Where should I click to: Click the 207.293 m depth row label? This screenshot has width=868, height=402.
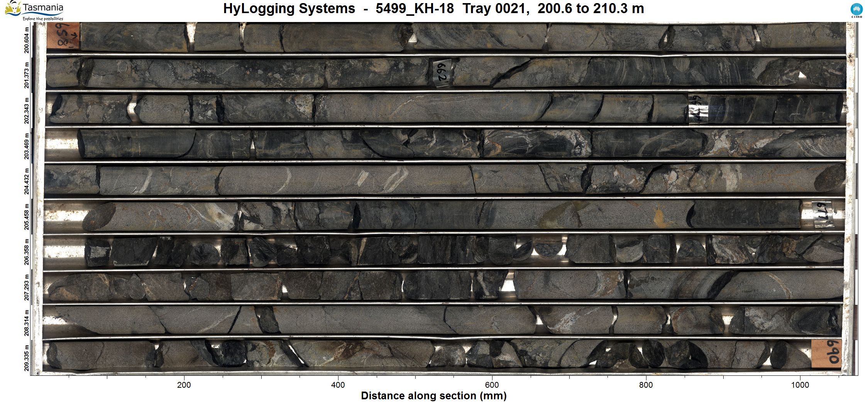(x=27, y=287)
